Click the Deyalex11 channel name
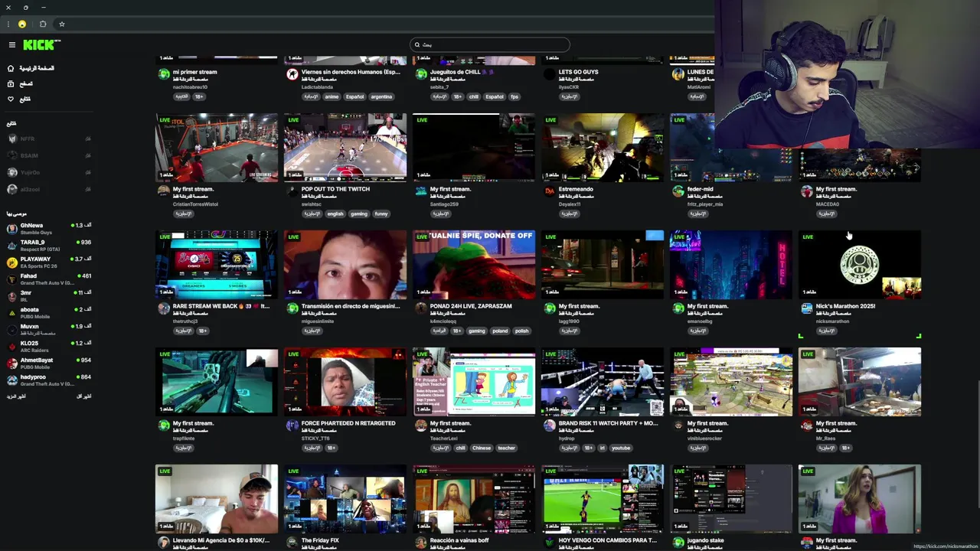 (x=570, y=204)
